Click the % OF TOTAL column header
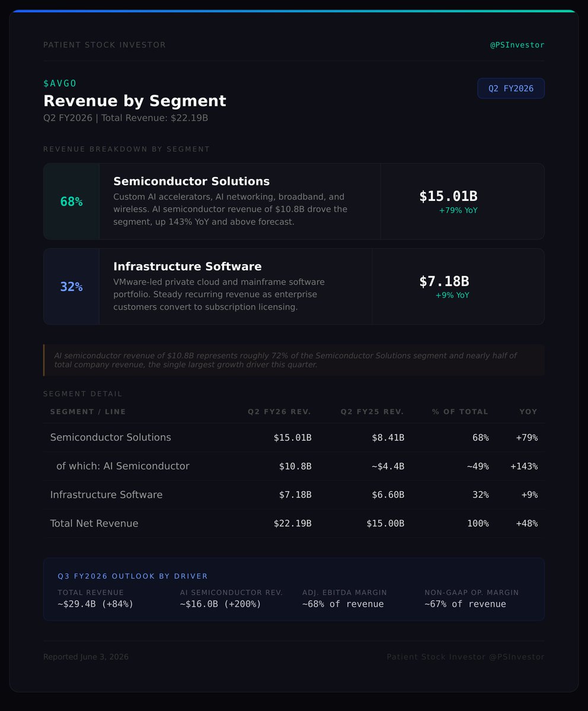This screenshot has width=588, height=711. 461,412
